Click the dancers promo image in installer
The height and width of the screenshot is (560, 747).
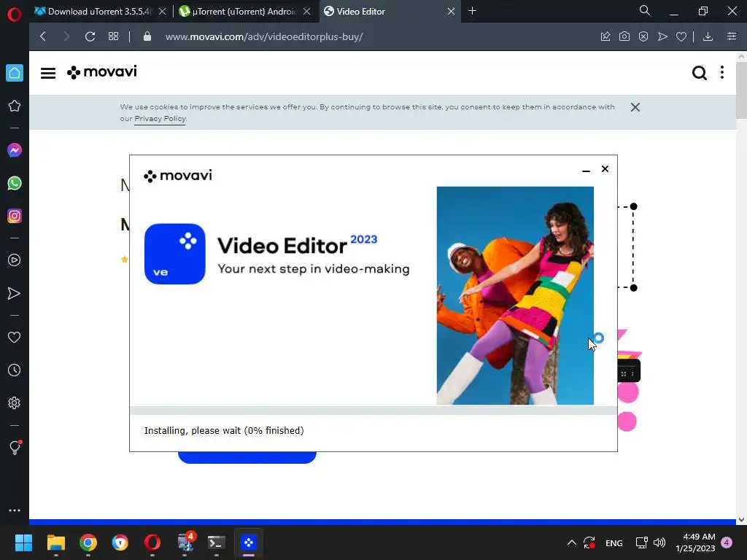click(515, 296)
